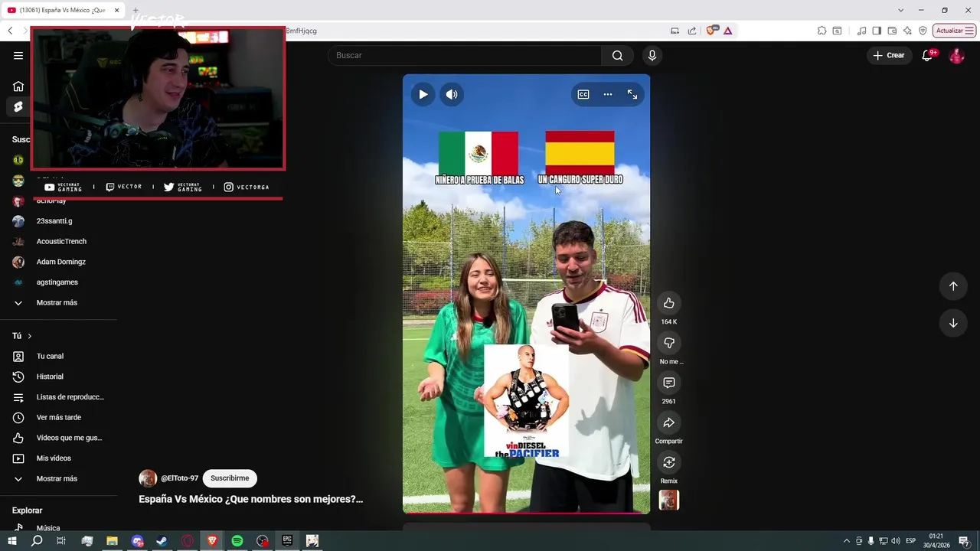
Task: Open the Leo AI sparkle icon
Action: tap(907, 31)
